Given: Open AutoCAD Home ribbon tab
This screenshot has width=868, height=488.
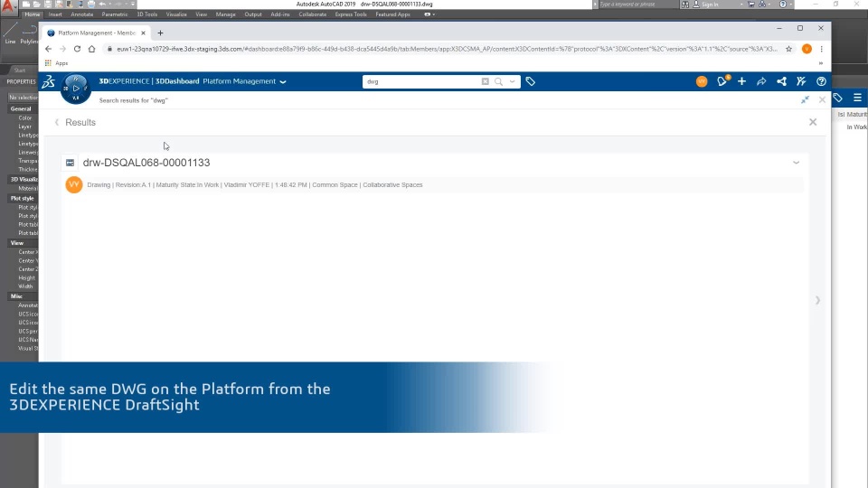Looking at the screenshot, I should pos(33,14).
